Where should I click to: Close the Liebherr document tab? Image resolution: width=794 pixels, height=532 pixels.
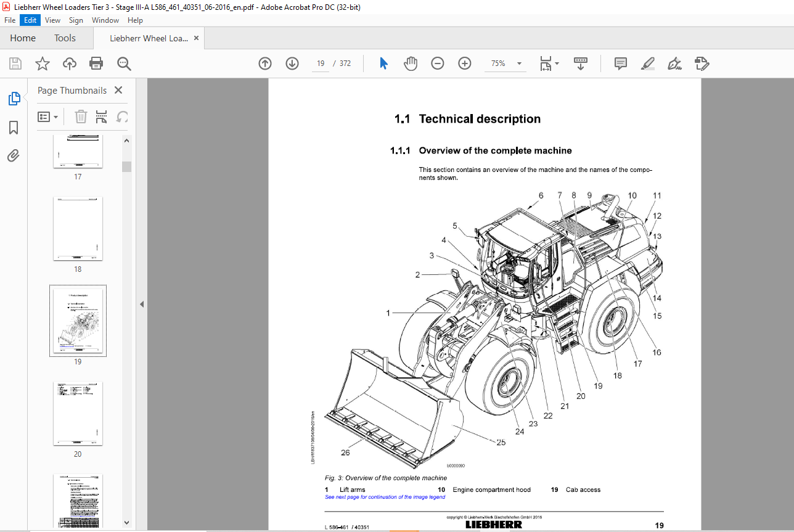tap(197, 38)
